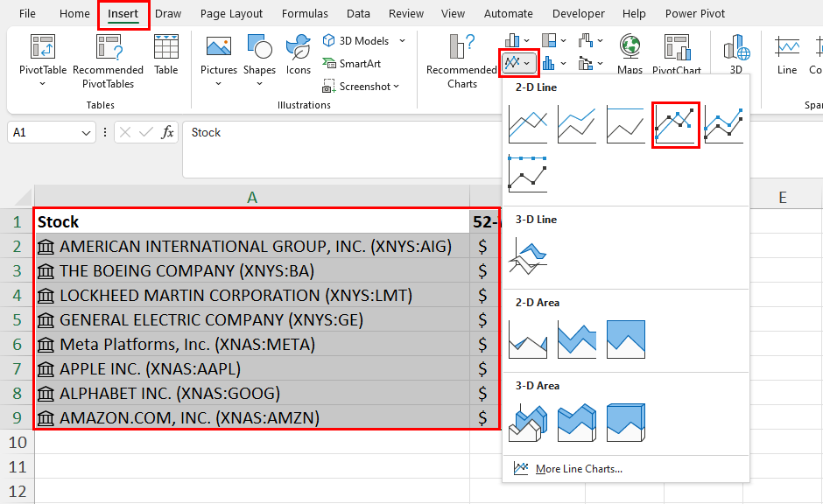Open the Pictures insert menu
The height and width of the screenshot is (504, 823).
[x=219, y=61]
